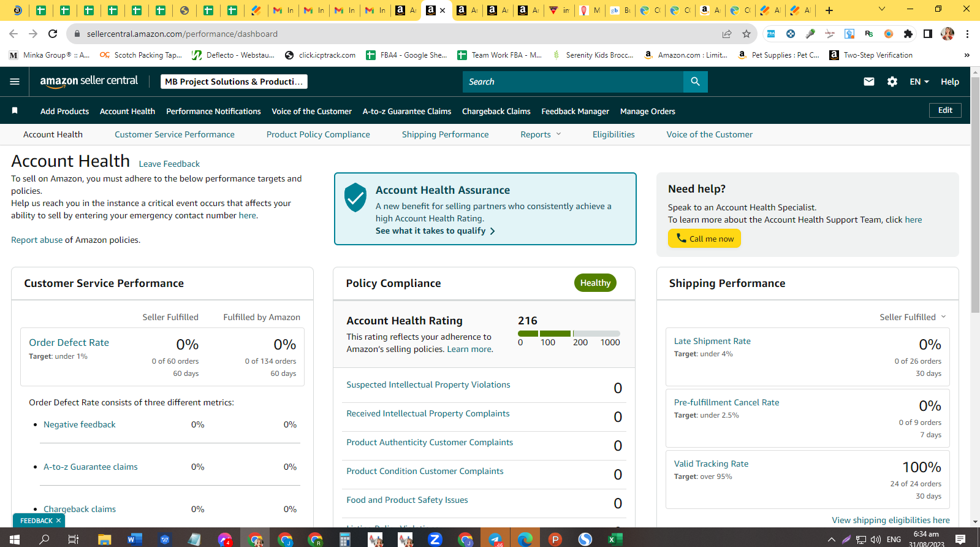Open the Chrome Extensions puzzle icon
980x547 pixels.
click(x=908, y=34)
